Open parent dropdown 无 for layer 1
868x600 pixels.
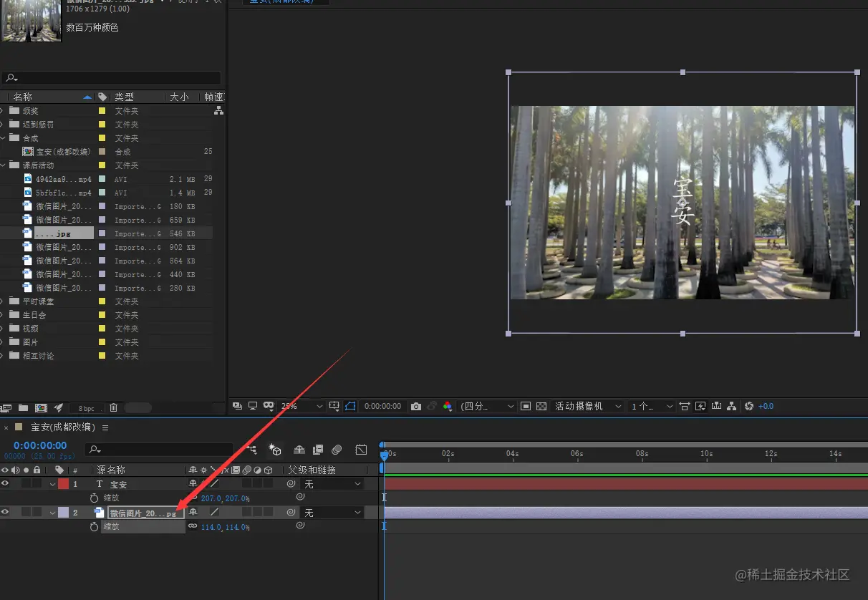click(332, 485)
